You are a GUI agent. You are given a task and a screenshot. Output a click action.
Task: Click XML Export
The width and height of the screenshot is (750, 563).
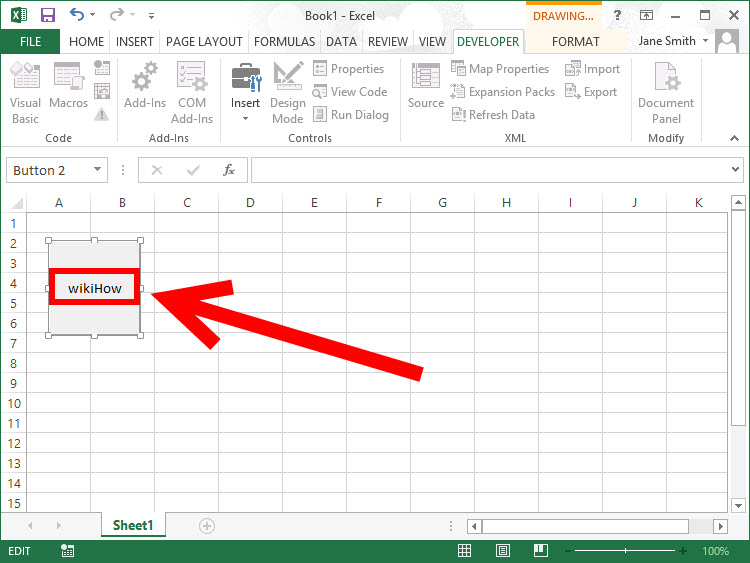click(591, 91)
